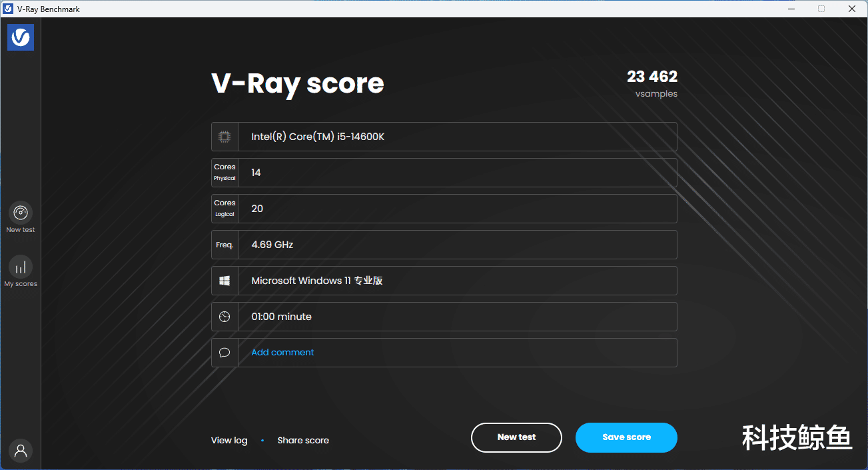Image resolution: width=868 pixels, height=470 pixels.
Task: Click the clock icon beside 01:00 minute
Action: pyautogui.click(x=224, y=317)
